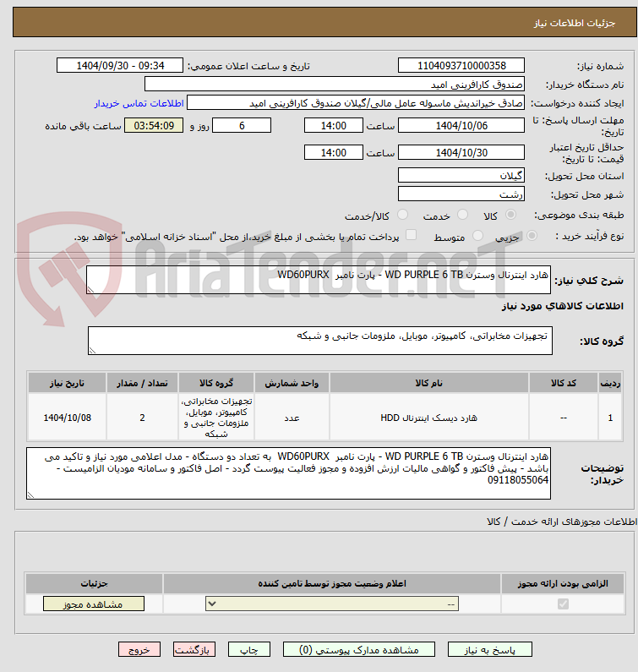Click the remaining days field showing 6

[242, 125]
